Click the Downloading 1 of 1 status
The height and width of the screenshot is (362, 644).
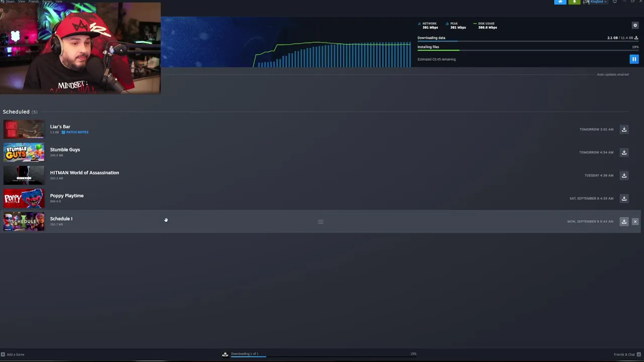(x=245, y=354)
